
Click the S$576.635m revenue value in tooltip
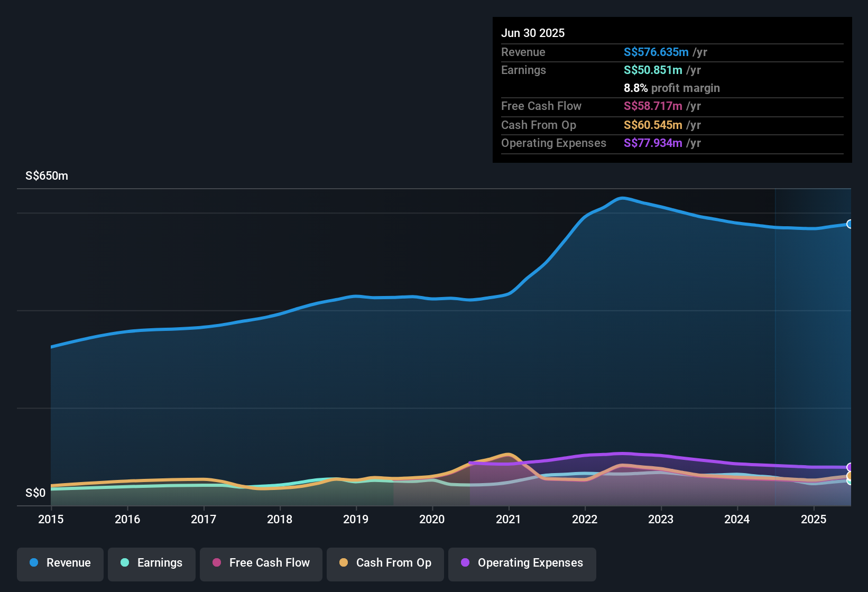[656, 52]
